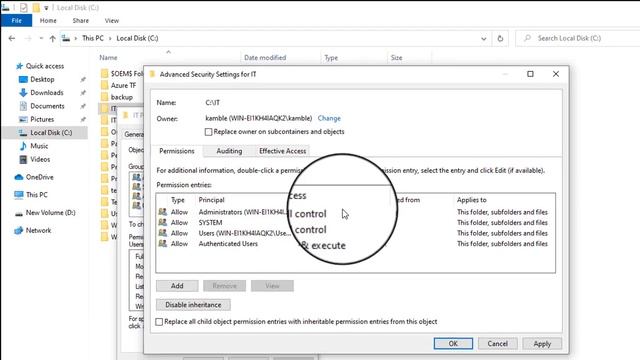
Task: Switch to the Permissions tab
Action: click(x=177, y=151)
